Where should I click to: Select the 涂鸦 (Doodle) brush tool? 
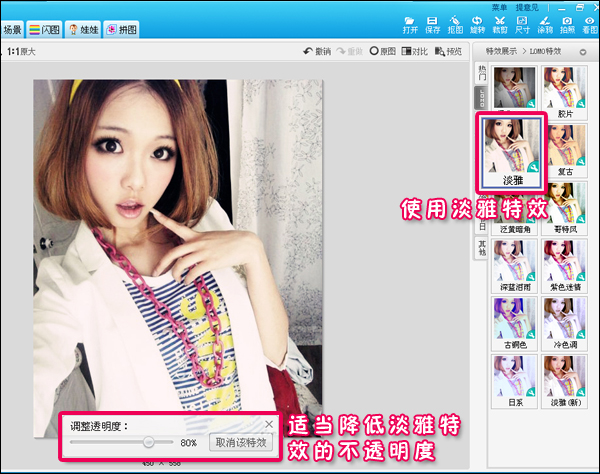coord(545,24)
